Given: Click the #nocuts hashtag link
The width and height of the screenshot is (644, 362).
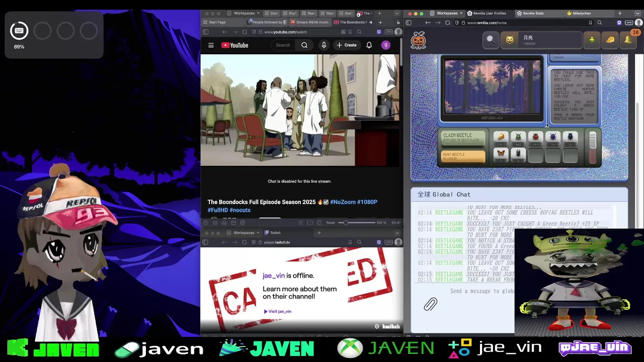Looking at the screenshot, I should [240, 210].
